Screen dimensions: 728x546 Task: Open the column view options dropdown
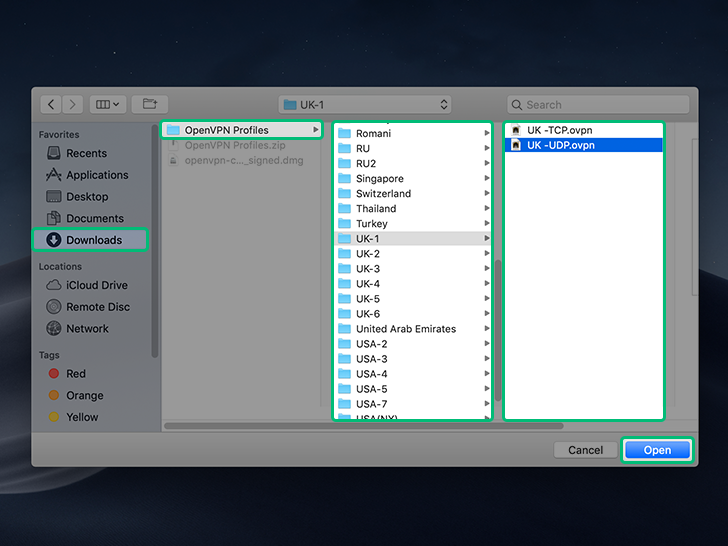pyautogui.click(x=107, y=104)
